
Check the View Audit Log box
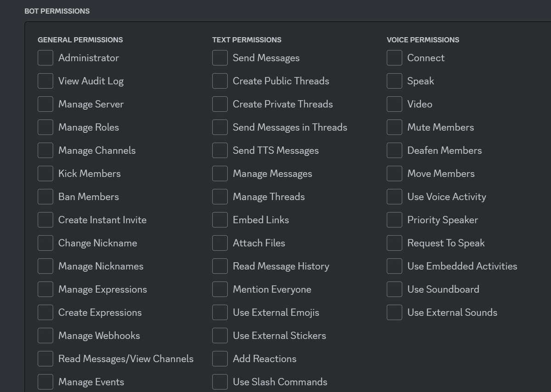[x=45, y=81]
